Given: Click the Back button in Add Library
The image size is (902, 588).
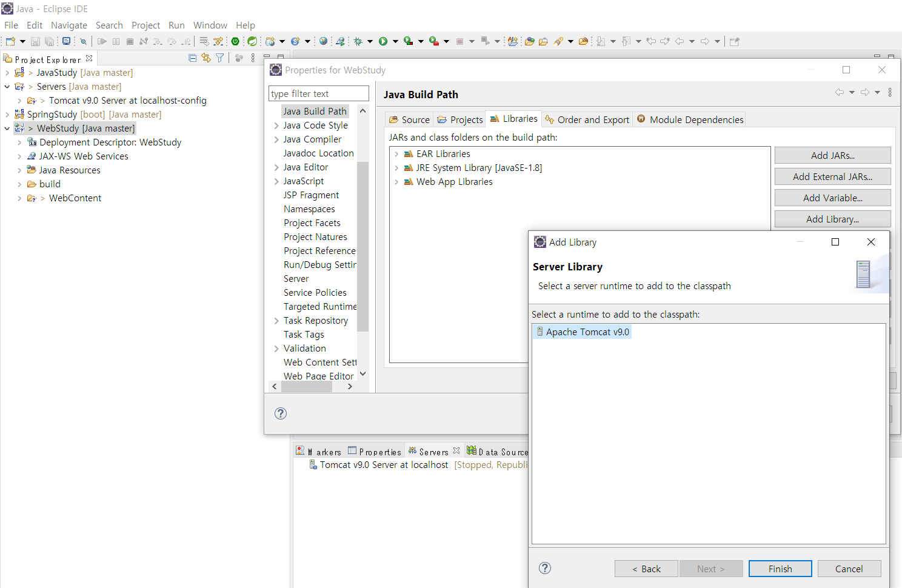Looking at the screenshot, I should pyautogui.click(x=646, y=569).
